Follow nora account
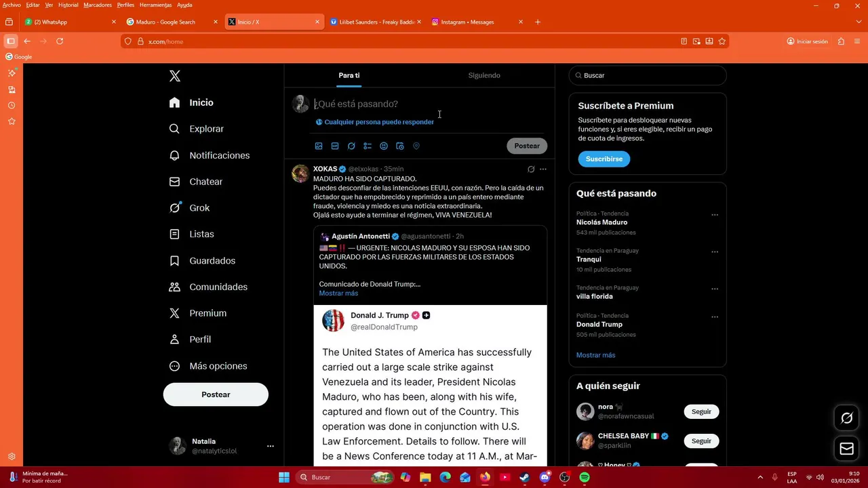Image resolution: width=868 pixels, height=488 pixels. [701, 411]
